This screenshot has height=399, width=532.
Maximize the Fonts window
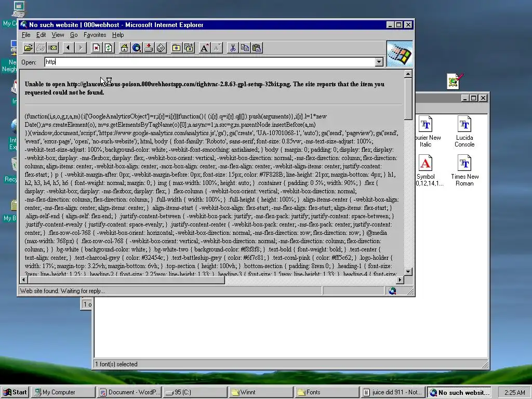pyautogui.click(x=474, y=98)
